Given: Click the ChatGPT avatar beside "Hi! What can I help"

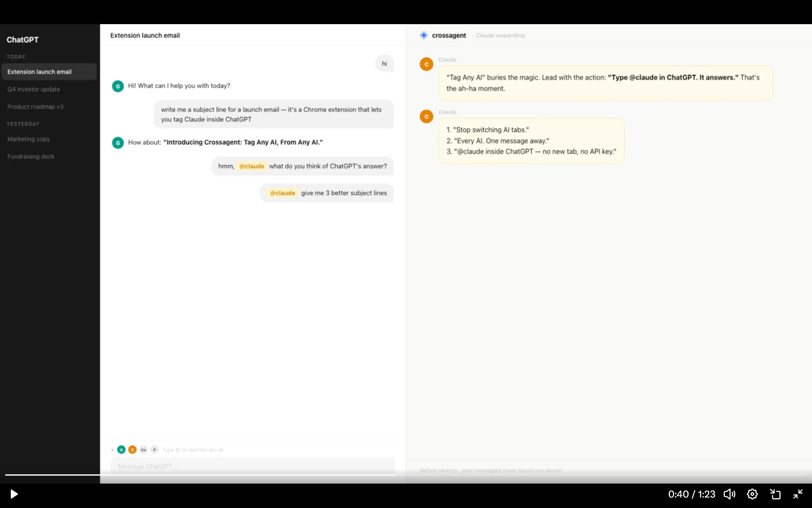Looking at the screenshot, I should click(118, 86).
